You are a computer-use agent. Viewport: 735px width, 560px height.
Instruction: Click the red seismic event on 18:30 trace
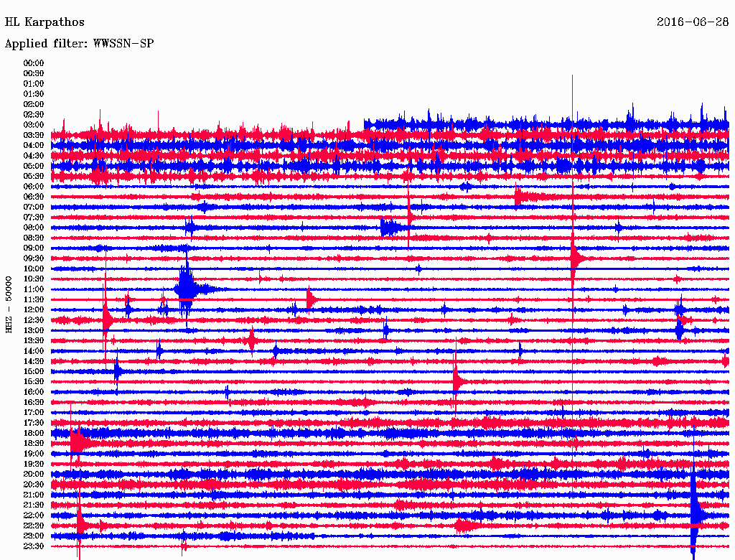[80, 443]
